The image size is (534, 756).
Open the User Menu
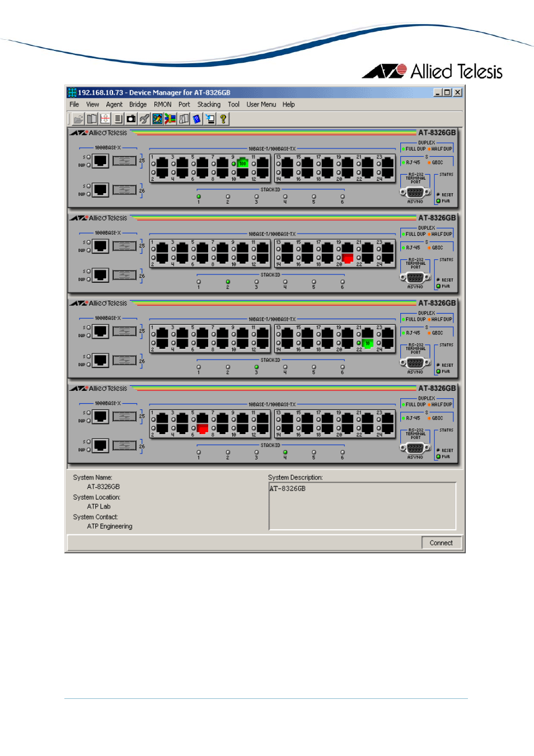(x=261, y=105)
